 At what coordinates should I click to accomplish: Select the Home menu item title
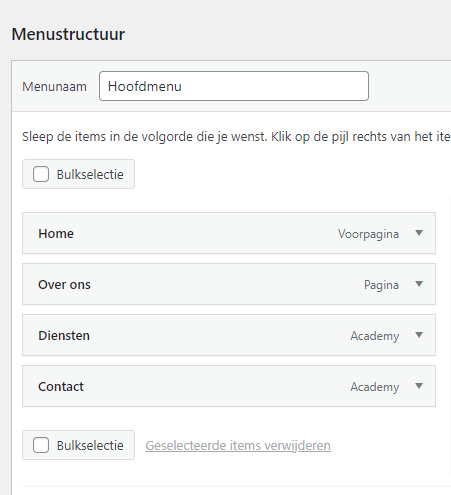(56, 233)
